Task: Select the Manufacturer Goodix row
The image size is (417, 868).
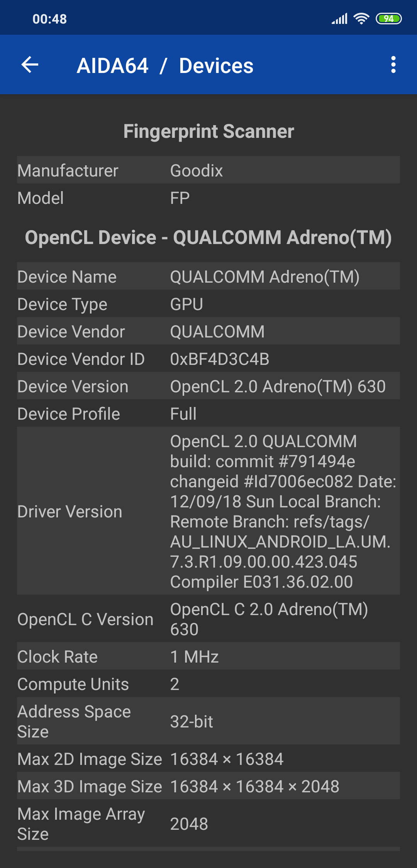Action: 208,170
